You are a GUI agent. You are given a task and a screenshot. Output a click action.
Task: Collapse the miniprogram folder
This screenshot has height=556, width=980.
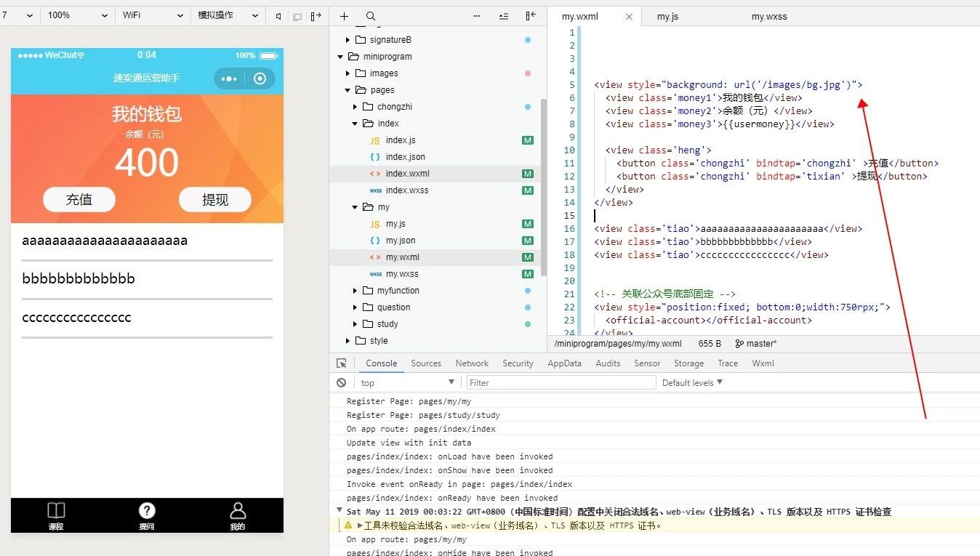point(340,57)
